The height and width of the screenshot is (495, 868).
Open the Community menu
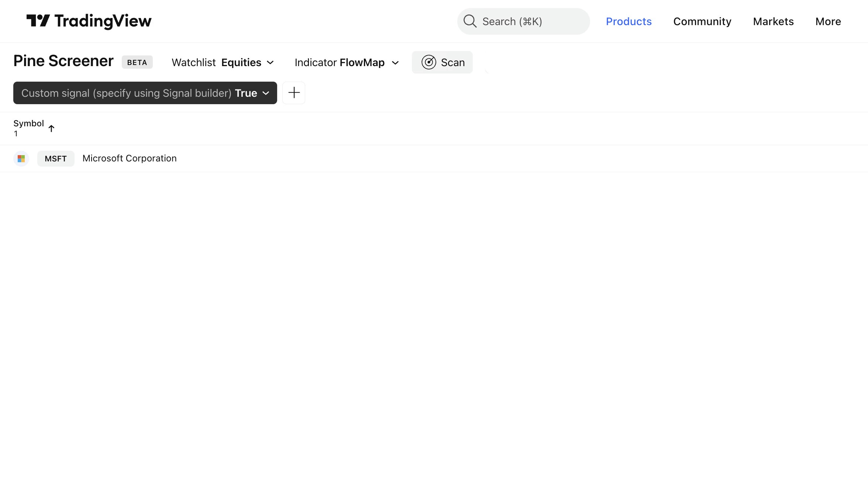[702, 21]
